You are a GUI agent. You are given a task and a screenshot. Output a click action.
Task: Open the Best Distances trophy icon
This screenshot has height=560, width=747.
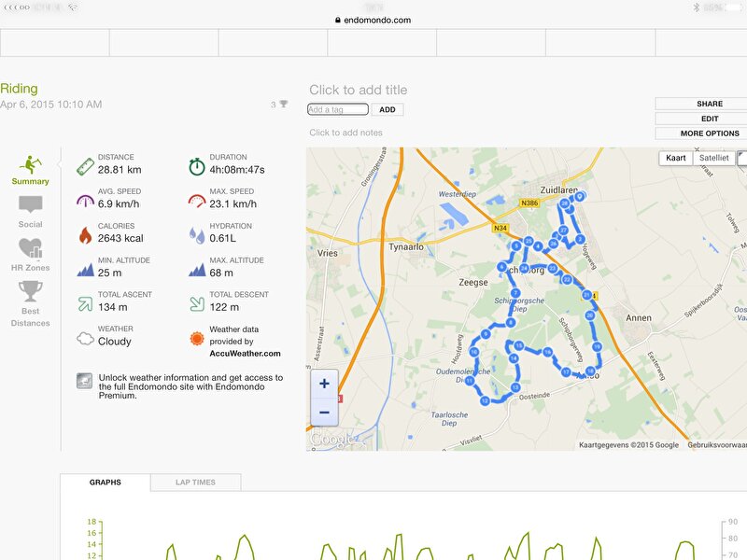pos(31,291)
